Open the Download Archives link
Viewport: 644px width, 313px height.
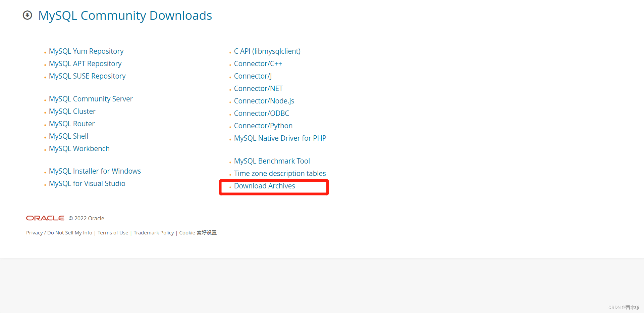pos(265,186)
